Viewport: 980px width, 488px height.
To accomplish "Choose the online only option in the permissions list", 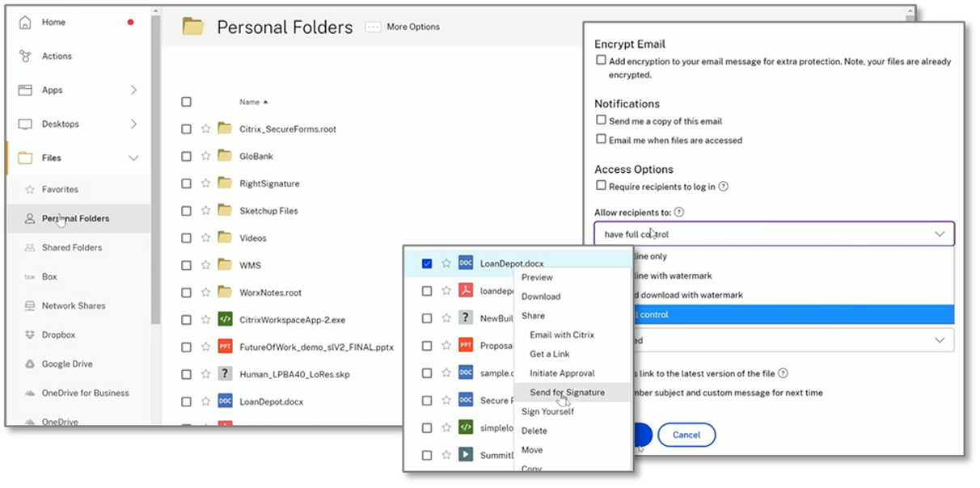I will (x=775, y=256).
